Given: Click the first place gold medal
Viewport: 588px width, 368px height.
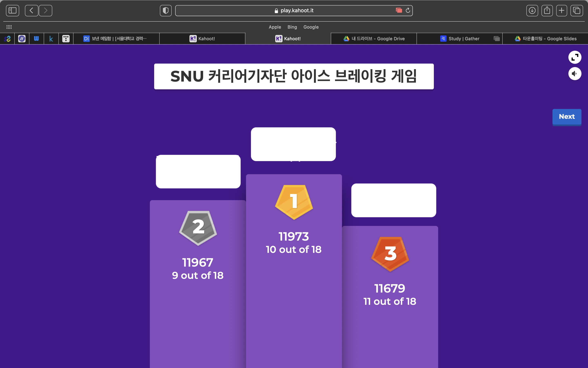Looking at the screenshot, I should pos(294,202).
